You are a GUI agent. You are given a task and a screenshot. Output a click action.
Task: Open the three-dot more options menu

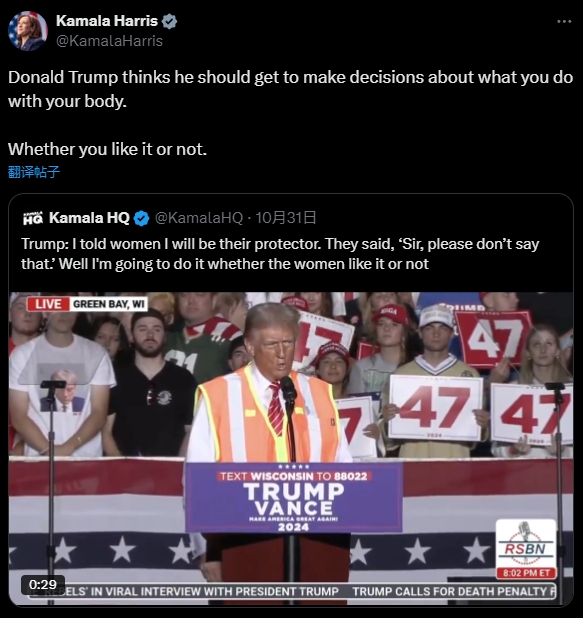564,22
